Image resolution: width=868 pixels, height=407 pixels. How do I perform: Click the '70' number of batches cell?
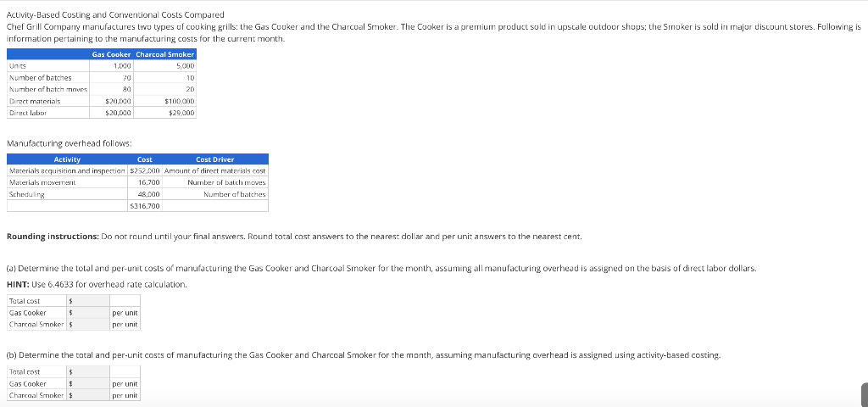(111, 77)
